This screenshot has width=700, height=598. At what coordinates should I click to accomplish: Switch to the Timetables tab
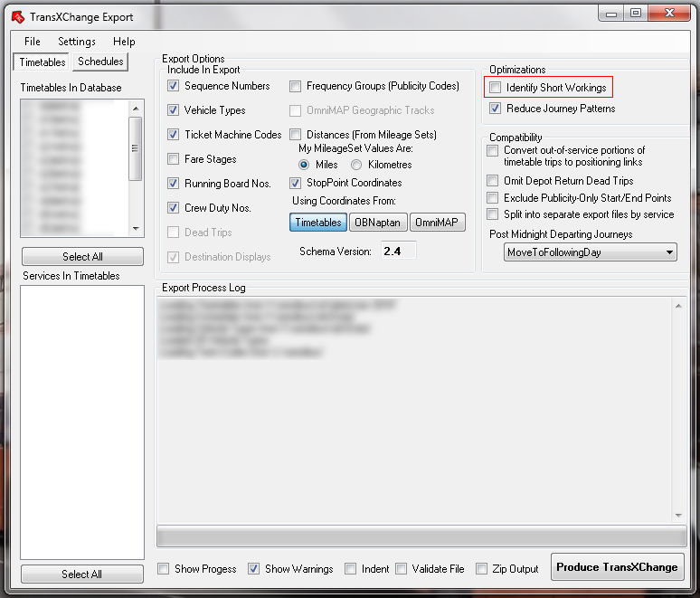point(42,62)
